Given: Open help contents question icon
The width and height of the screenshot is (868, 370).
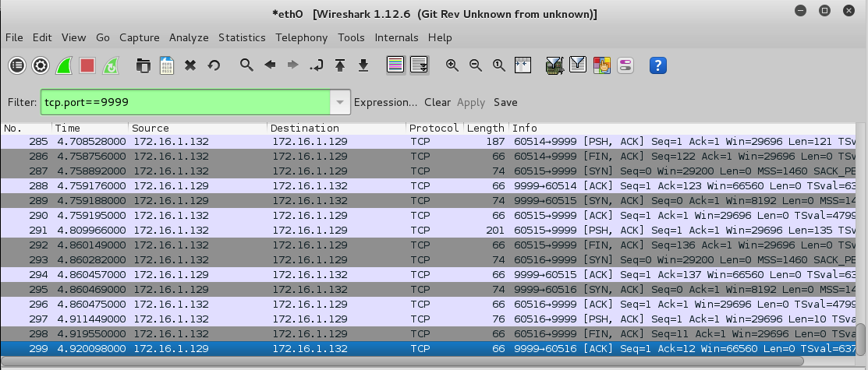Looking at the screenshot, I should point(657,65).
